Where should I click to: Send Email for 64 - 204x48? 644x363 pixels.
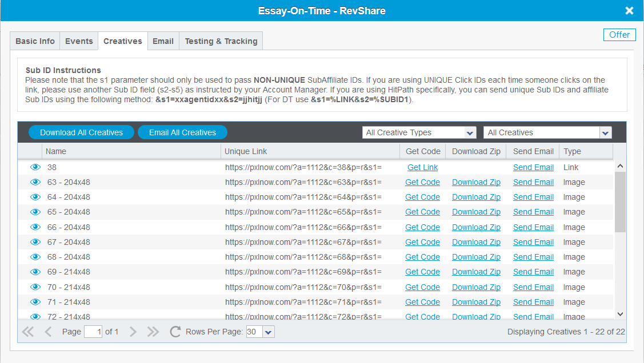point(533,197)
